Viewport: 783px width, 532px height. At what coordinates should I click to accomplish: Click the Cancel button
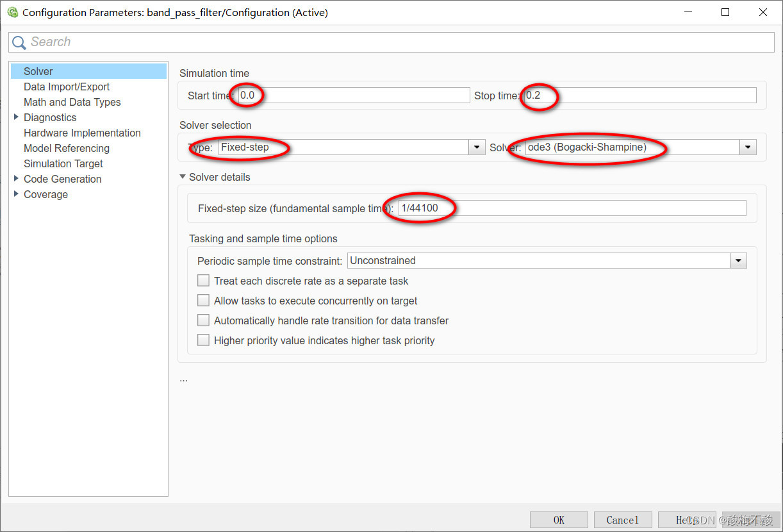pyautogui.click(x=623, y=520)
